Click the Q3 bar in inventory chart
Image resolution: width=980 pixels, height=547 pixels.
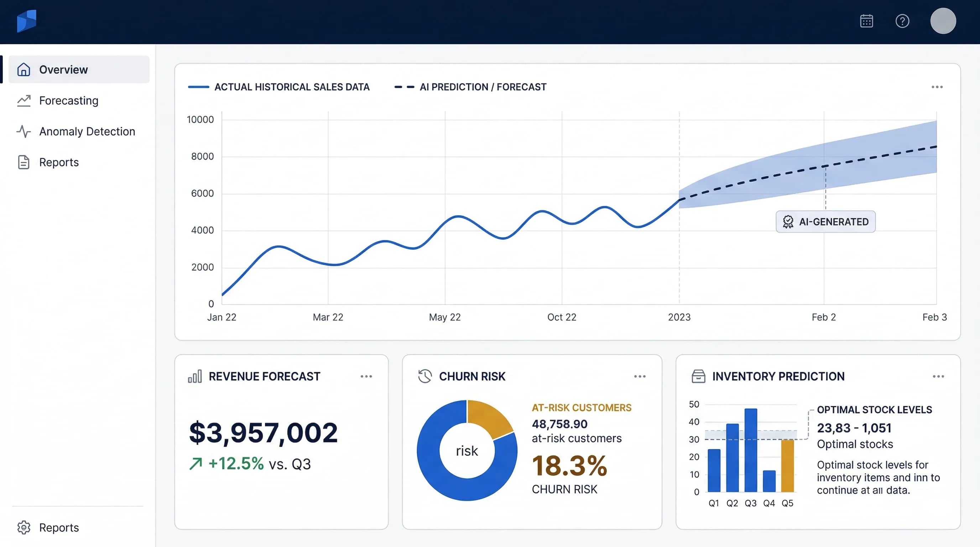[x=751, y=450]
